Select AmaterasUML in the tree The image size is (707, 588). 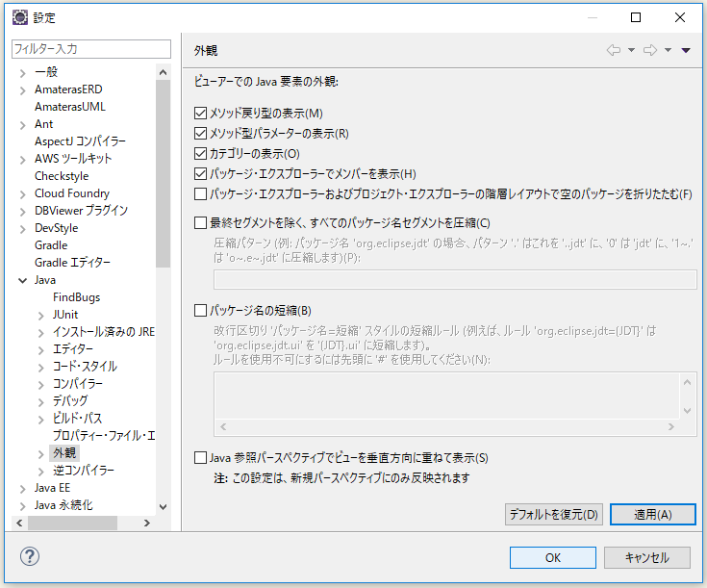click(70, 107)
